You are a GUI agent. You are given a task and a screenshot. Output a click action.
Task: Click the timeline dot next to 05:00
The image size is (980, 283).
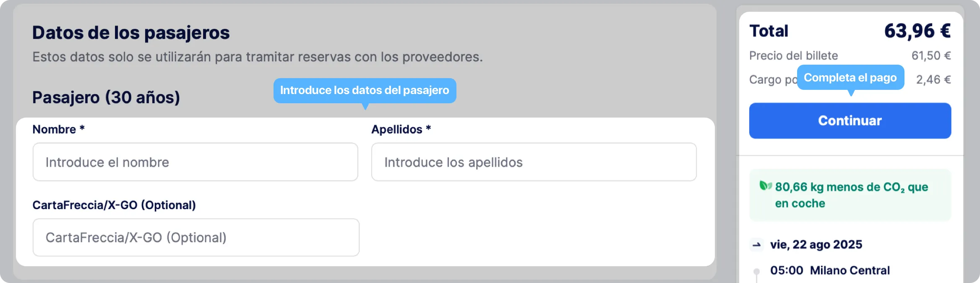[x=756, y=271]
